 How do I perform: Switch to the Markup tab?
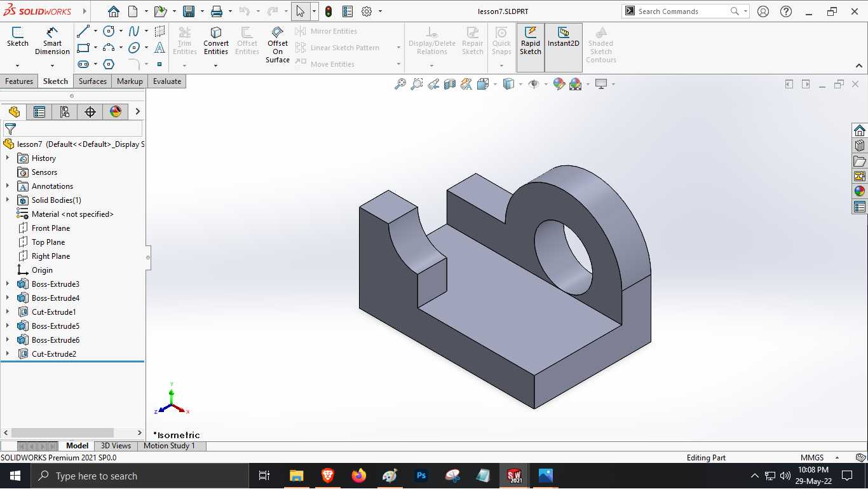[130, 81]
